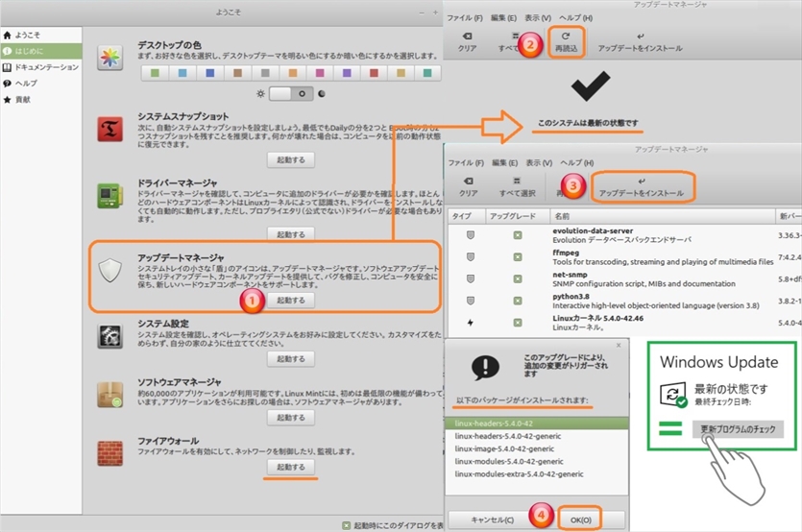This screenshot has height=532, width=802.
Task: Click the moon icon beside the theme switch
Action: tap(322, 93)
